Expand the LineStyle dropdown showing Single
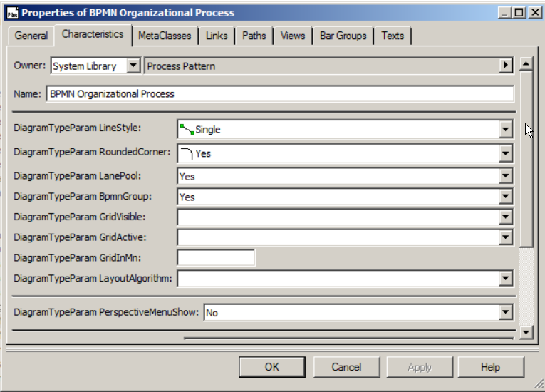The width and height of the screenshot is (545, 392). (506, 130)
